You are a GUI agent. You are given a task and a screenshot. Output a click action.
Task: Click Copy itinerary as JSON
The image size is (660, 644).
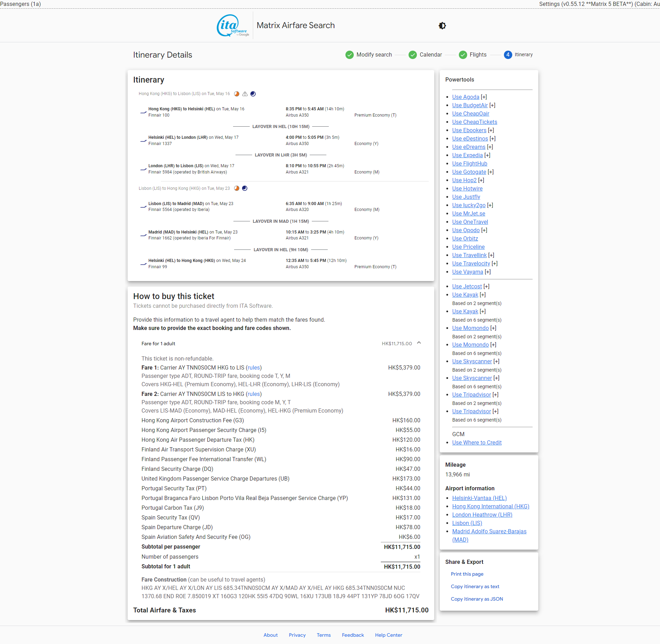click(477, 599)
